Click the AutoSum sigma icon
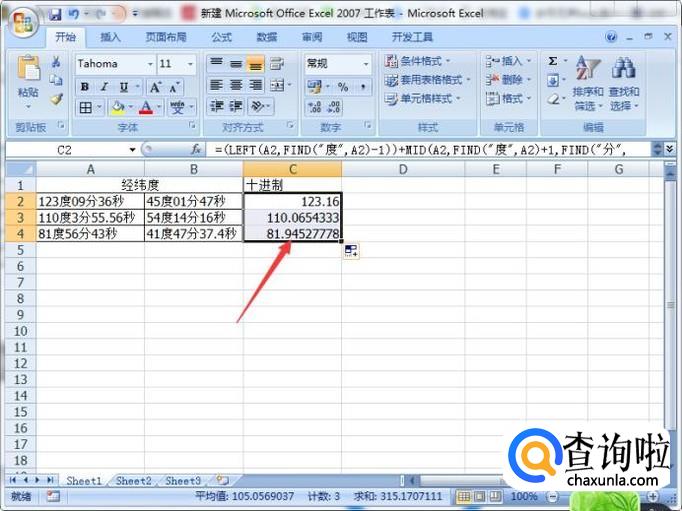Viewport: 682px width, 511px height. (x=553, y=61)
